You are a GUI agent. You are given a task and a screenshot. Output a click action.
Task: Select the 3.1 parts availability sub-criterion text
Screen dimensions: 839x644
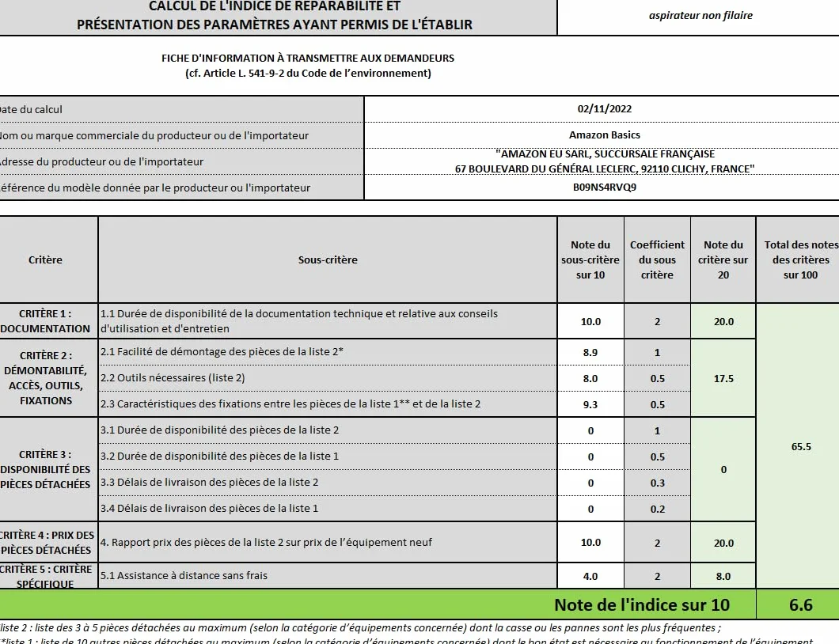coord(219,430)
